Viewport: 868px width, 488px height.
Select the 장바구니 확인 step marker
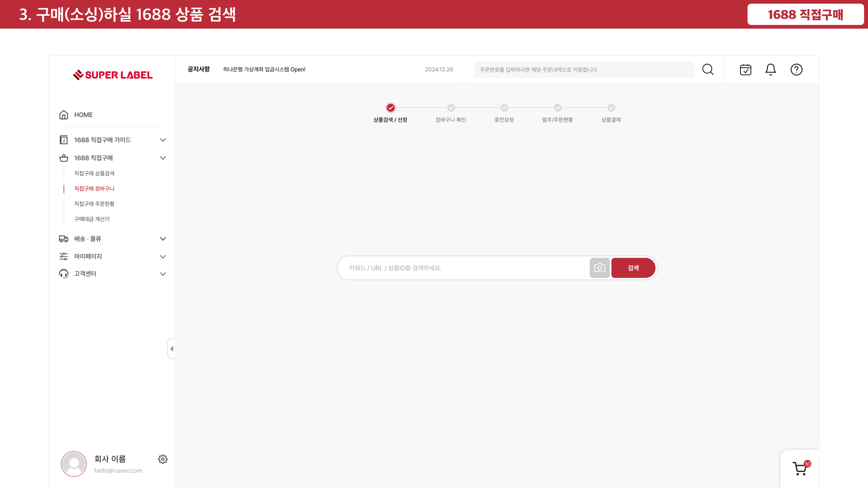tap(451, 108)
